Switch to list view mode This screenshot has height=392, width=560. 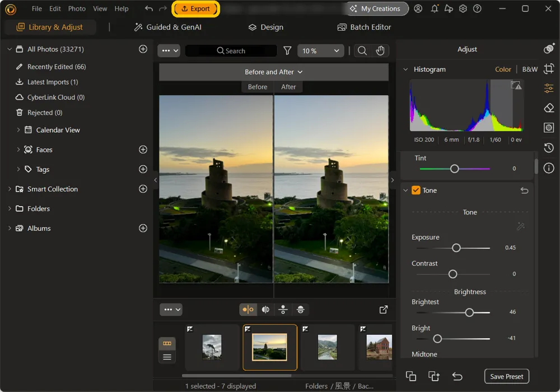point(167,357)
